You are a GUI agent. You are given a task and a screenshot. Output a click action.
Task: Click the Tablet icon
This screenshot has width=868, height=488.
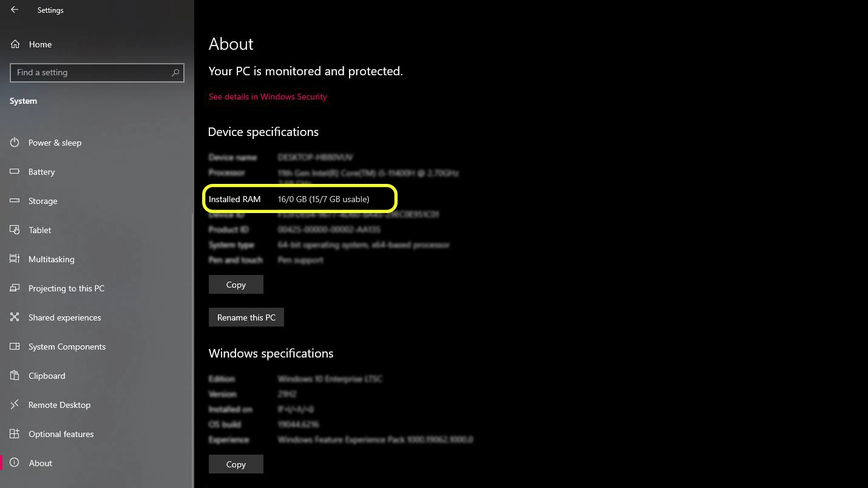tap(15, 230)
